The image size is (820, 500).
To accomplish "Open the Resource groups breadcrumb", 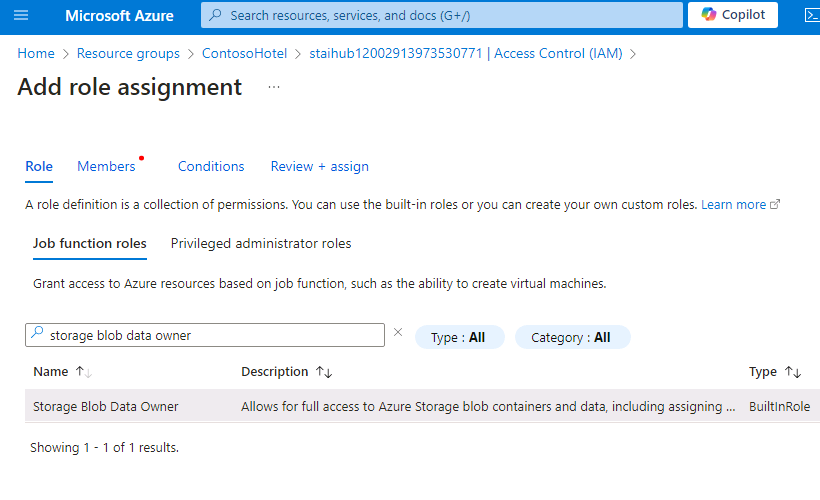I will pyautogui.click(x=128, y=53).
